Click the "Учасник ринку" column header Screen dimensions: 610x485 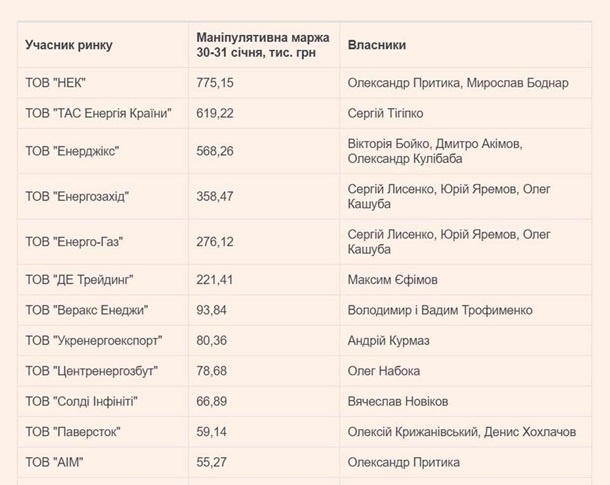(69, 45)
